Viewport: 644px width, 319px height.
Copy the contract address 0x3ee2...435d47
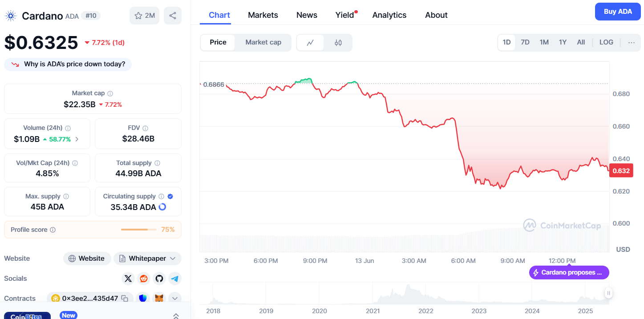point(125,299)
